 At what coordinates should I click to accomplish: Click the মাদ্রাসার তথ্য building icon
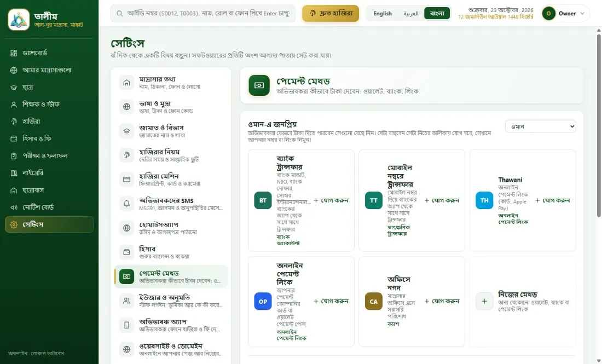coord(127,83)
